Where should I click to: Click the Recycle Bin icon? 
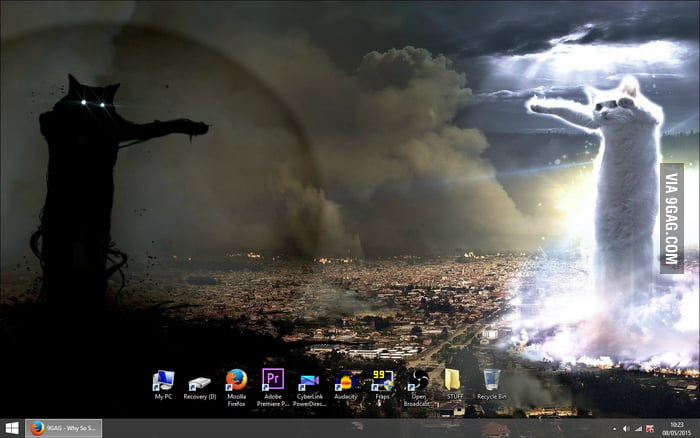pos(491,380)
